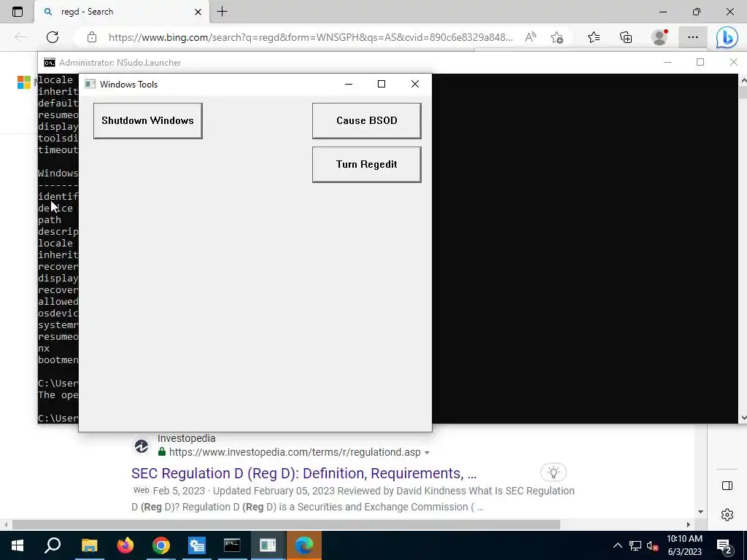Open the Windows Start menu
The image size is (747, 560).
point(18,545)
